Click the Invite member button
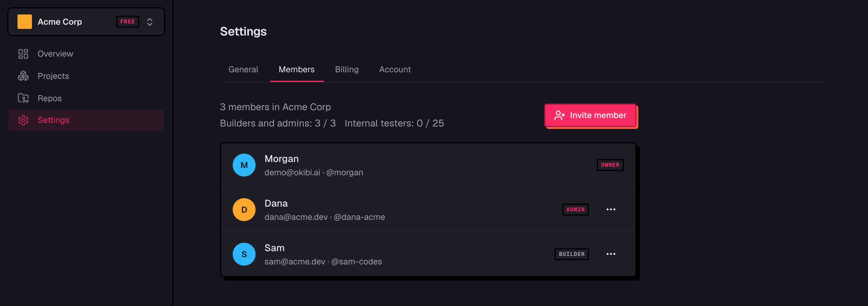The image size is (868, 306). 590,115
